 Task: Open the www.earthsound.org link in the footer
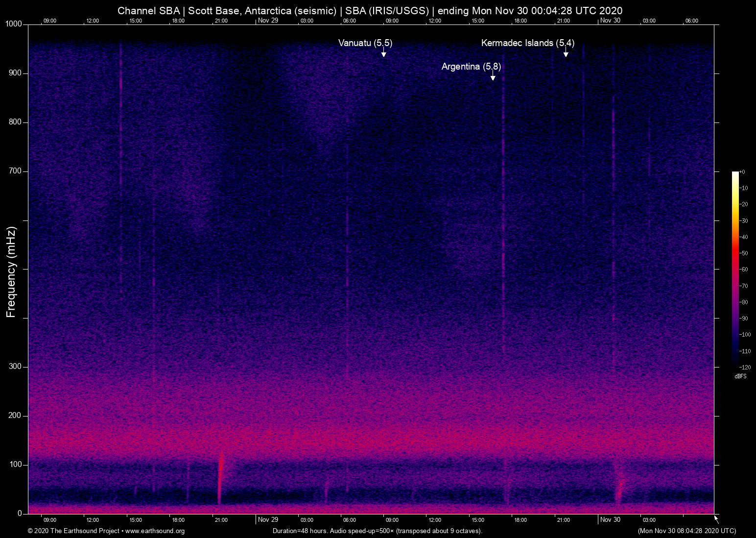coord(155,531)
